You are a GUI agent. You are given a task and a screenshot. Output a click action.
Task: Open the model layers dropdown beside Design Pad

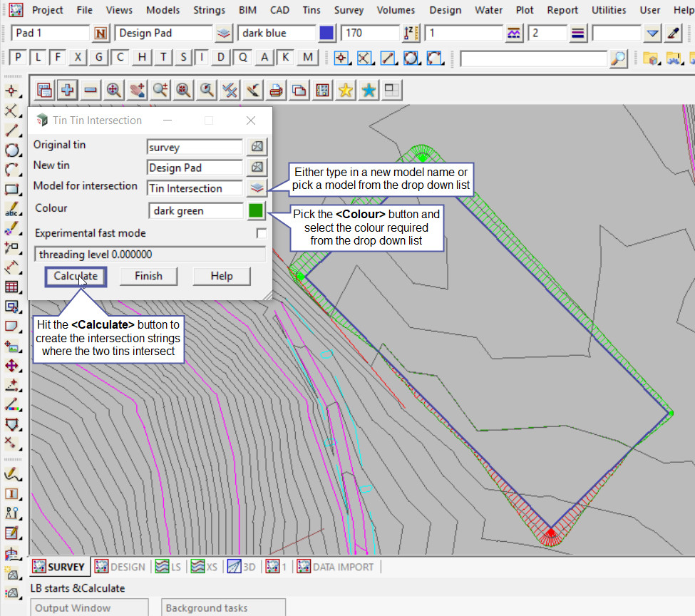pyautogui.click(x=225, y=34)
